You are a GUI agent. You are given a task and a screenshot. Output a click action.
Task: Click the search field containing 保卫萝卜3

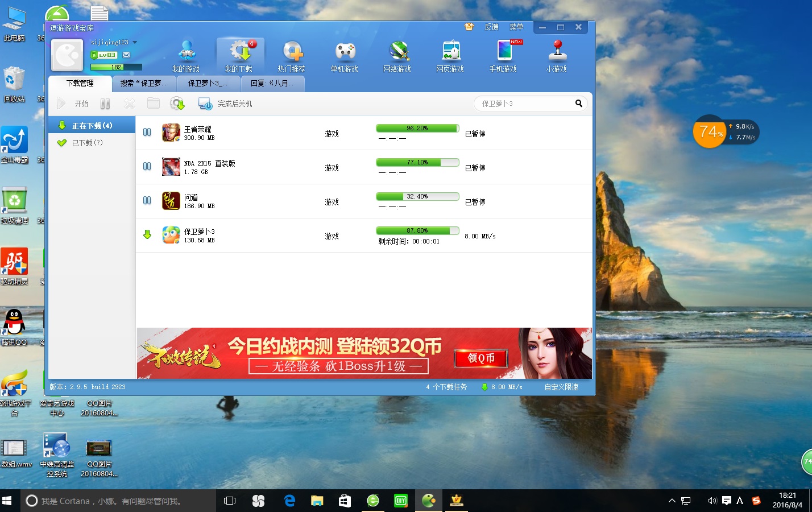point(523,104)
